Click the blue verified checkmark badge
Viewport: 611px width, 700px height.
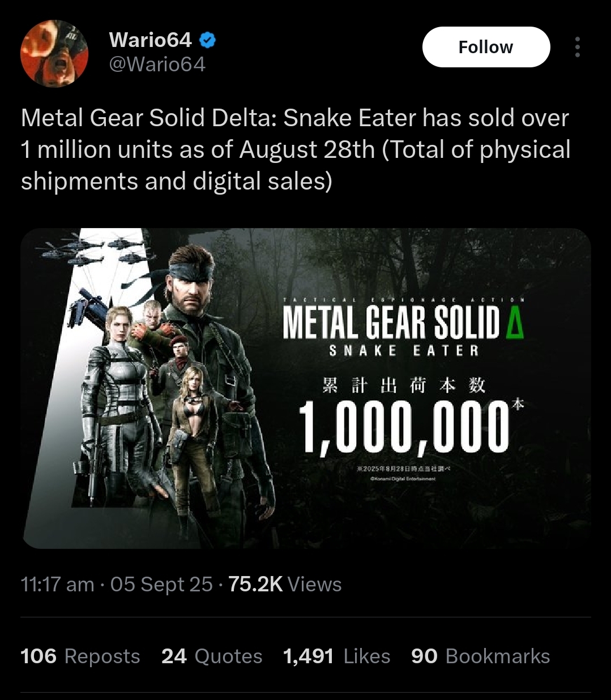click(x=208, y=40)
